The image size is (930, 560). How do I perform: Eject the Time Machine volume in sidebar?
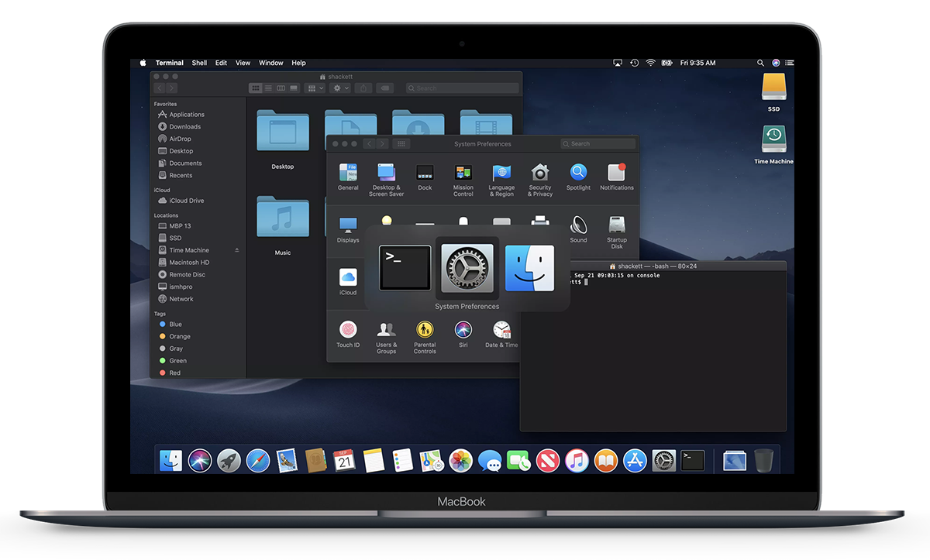tap(237, 250)
